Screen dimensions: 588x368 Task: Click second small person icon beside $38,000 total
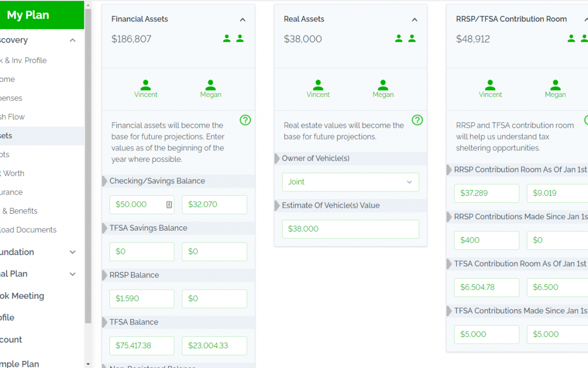tap(412, 38)
